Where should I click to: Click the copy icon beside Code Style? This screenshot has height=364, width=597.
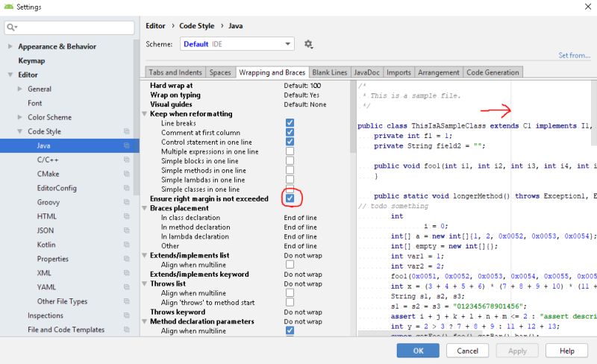point(126,131)
